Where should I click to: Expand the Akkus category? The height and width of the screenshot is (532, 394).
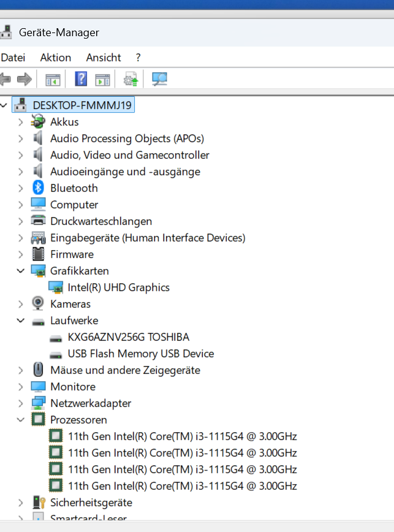21,122
